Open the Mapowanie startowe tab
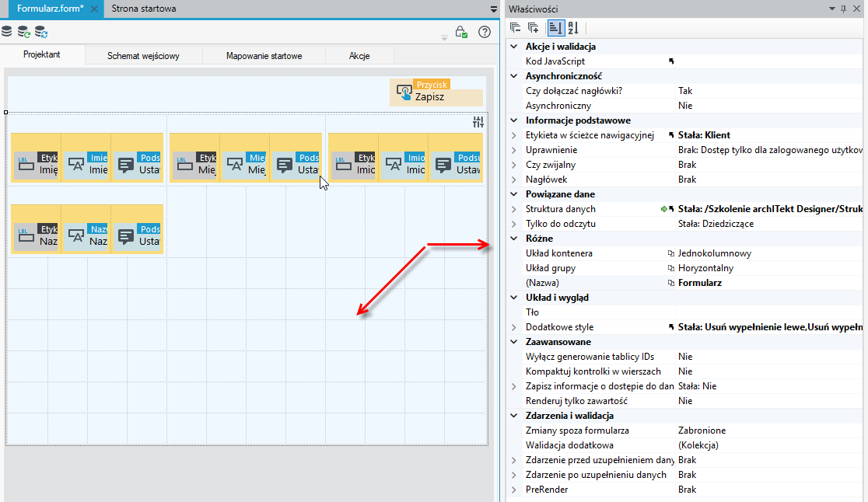Viewport: 868px width, 502px height. (x=264, y=56)
